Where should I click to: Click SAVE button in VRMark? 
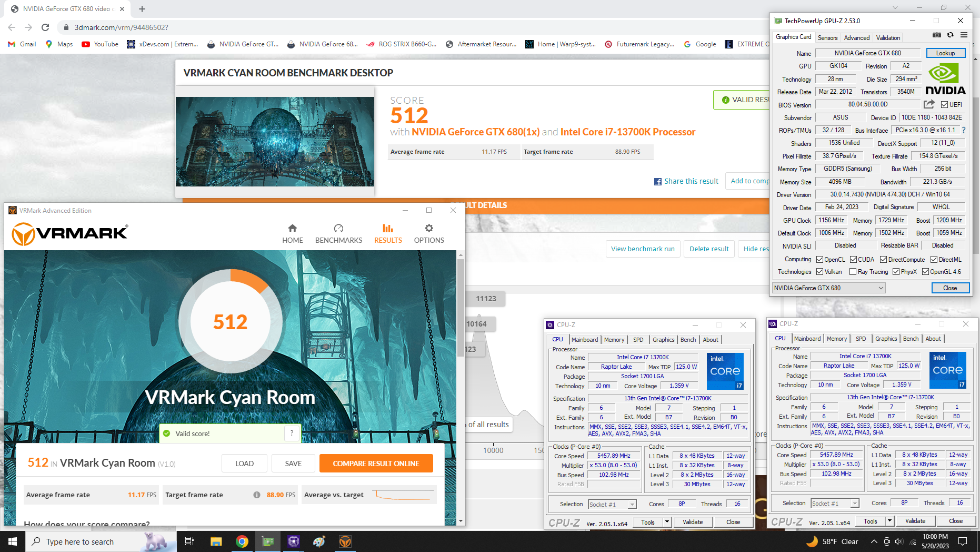293,464
